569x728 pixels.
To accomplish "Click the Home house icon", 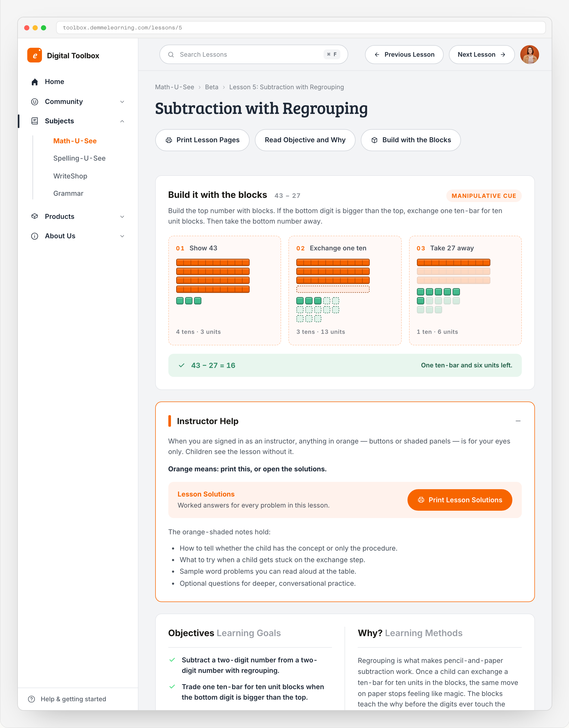I will point(35,82).
